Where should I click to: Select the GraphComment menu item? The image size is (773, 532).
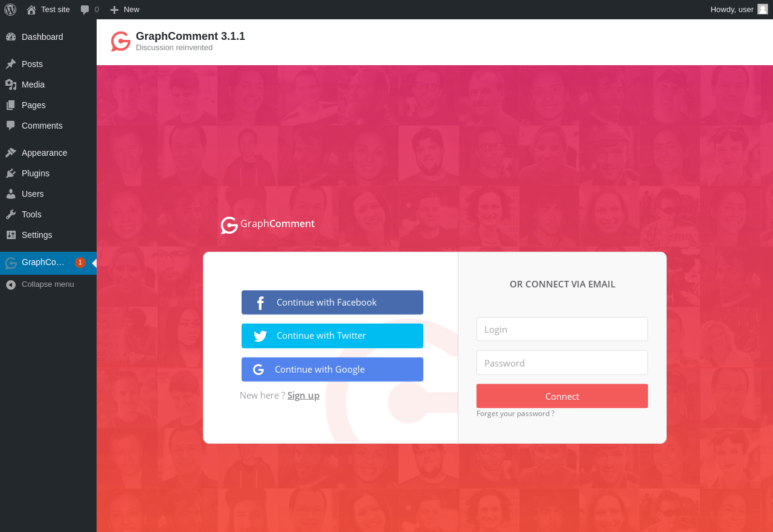[48, 263]
